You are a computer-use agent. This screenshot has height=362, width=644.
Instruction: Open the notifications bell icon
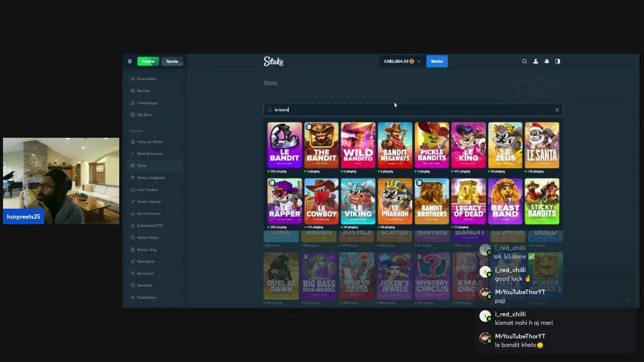tap(546, 61)
